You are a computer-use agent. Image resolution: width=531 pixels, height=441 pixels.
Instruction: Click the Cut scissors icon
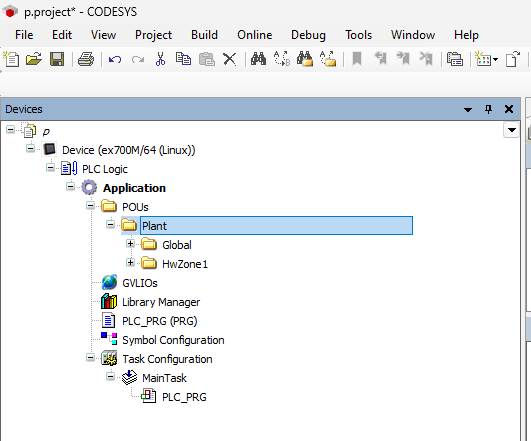(x=160, y=59)
